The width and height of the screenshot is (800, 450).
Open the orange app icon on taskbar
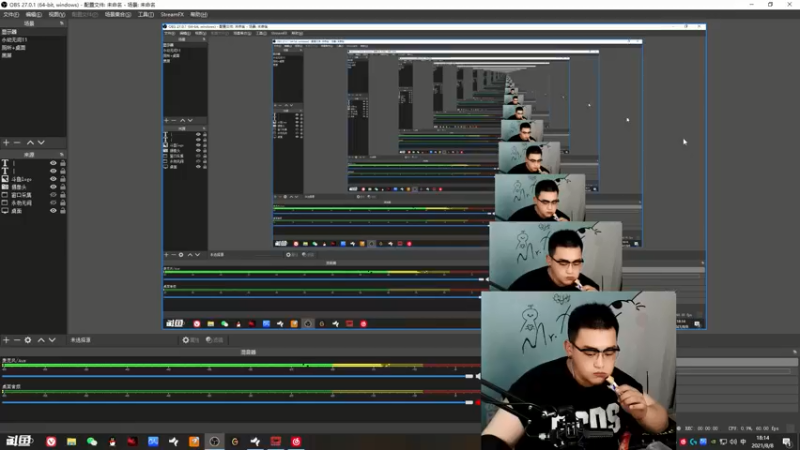(194, 441)
